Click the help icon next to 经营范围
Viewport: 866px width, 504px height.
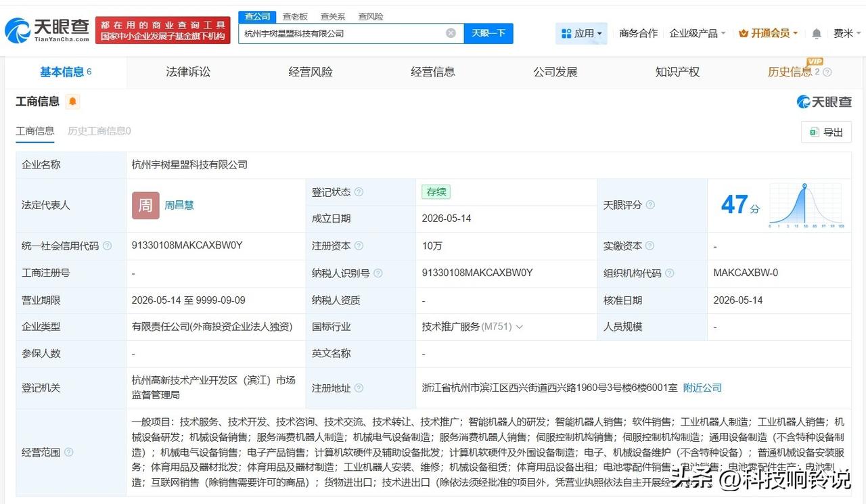tap(68, 453)
